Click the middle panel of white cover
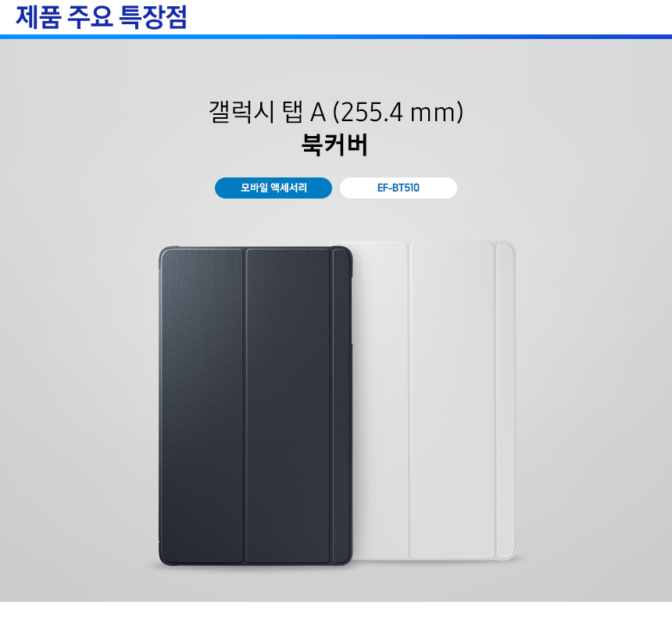This screenshot has height=641, width=672. 452,400
